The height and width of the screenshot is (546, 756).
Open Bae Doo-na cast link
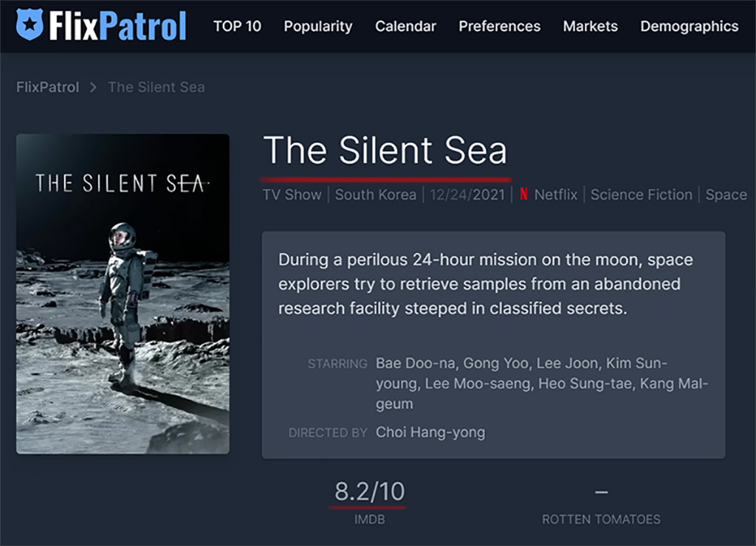tap(415, 363)
